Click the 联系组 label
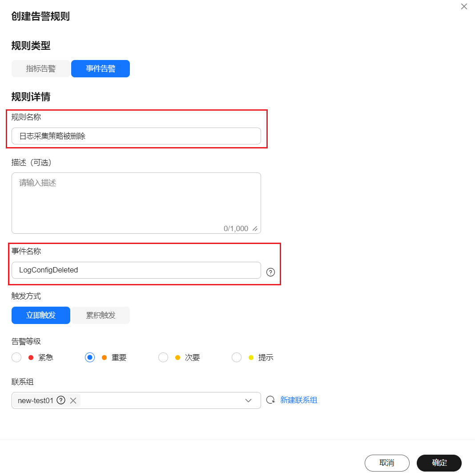This screenshot has width=475, height=476. (22, 382)
